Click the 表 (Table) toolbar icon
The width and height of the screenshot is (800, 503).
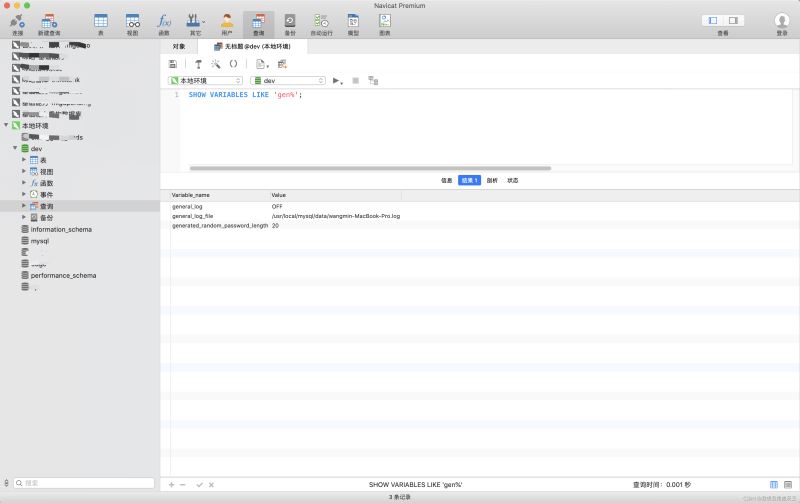point(101,22)
